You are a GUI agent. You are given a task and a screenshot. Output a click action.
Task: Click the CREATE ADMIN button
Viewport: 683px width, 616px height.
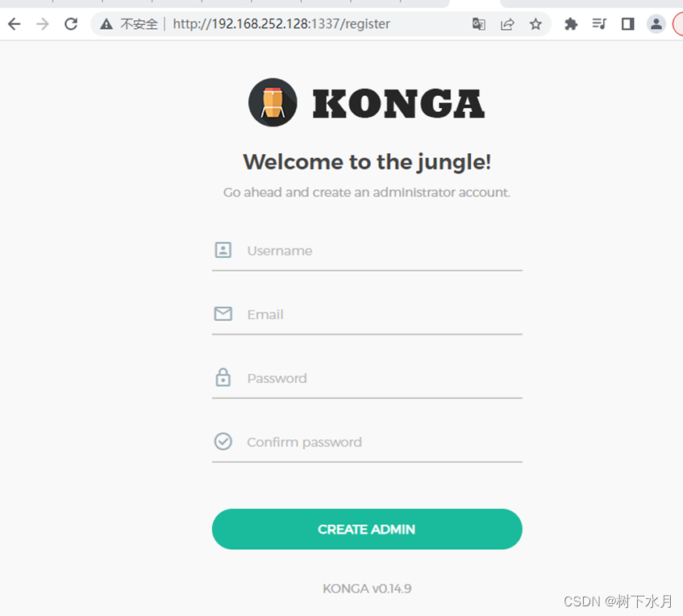(367, 529)
